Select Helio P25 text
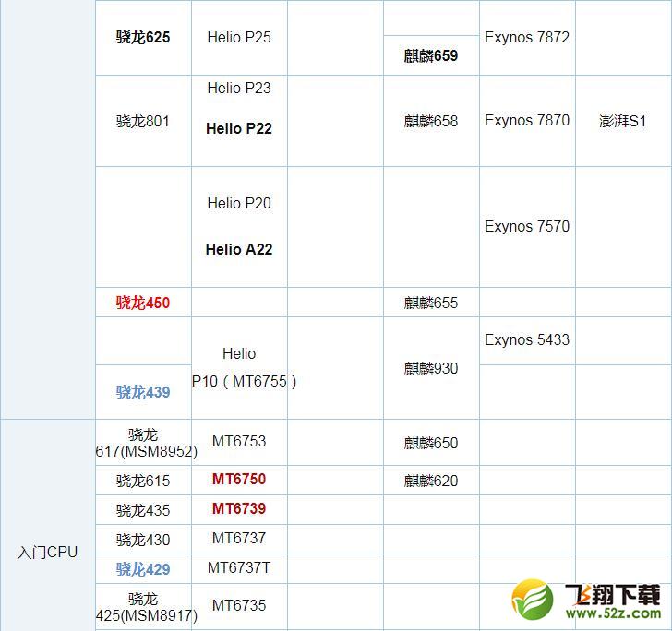 [239, 37]
